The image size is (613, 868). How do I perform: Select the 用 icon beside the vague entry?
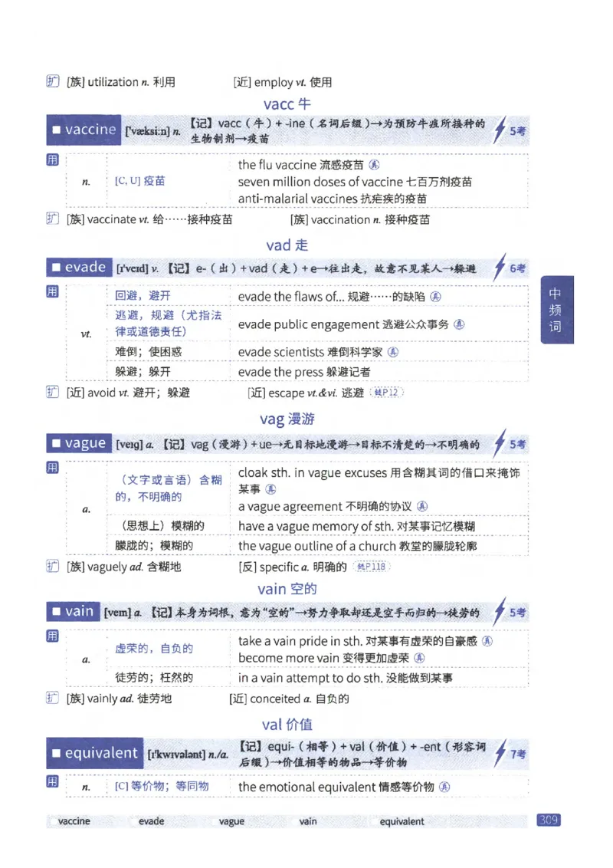(x=51, y=468)
